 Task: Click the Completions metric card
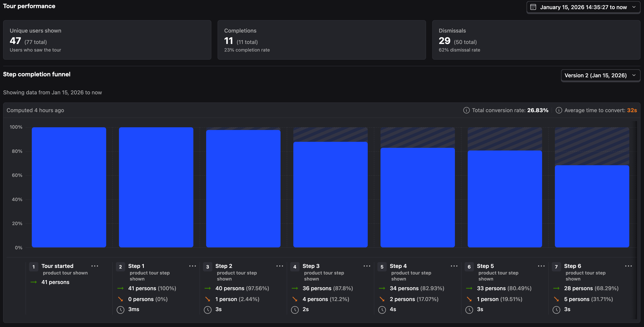tap(321, 40)
